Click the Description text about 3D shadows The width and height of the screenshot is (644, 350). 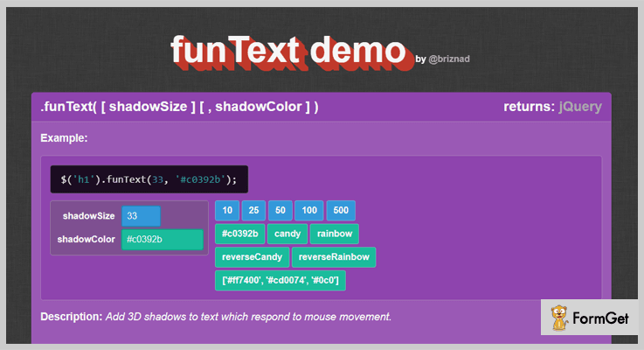(x=248, y=317)
